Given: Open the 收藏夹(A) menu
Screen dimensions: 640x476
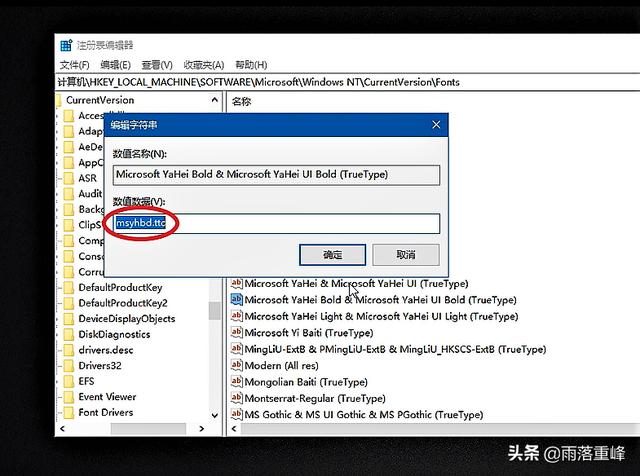Looking at the screenshot, I should click(x=204, y=65).
